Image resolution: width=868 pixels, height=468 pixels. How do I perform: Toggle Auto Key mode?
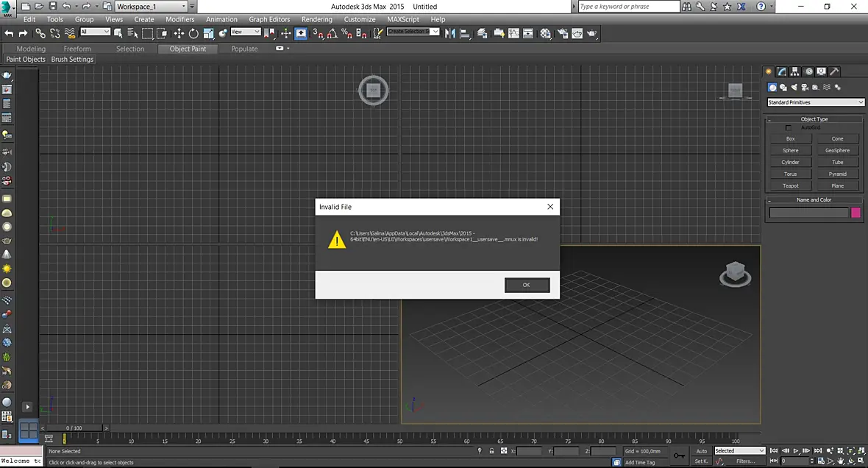point(701,451)
